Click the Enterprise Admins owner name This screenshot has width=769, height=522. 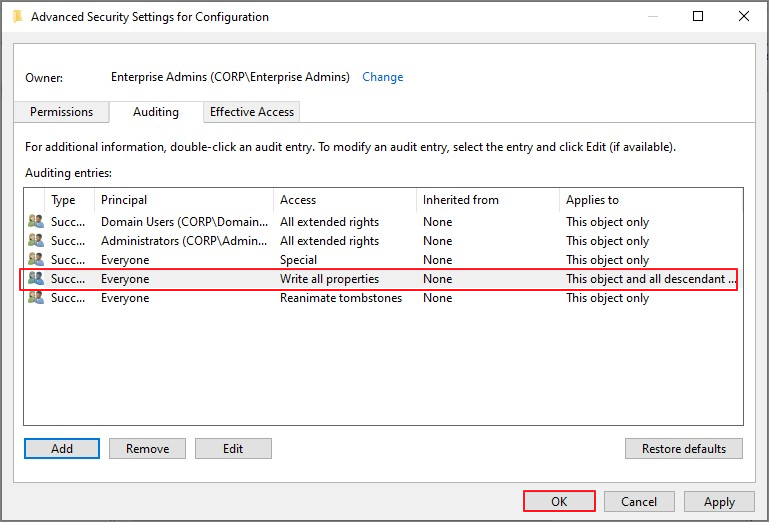230,77
